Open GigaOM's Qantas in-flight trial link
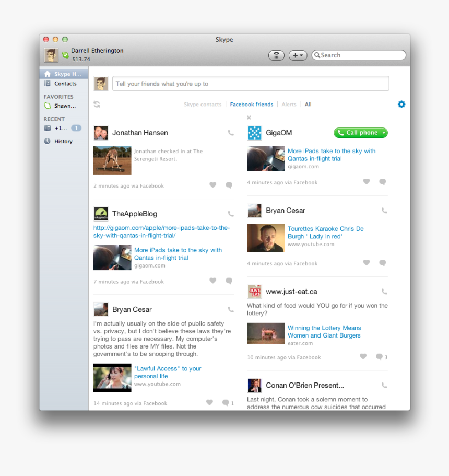Viewport: 449px width, 476px height. [x=332, y=155]
